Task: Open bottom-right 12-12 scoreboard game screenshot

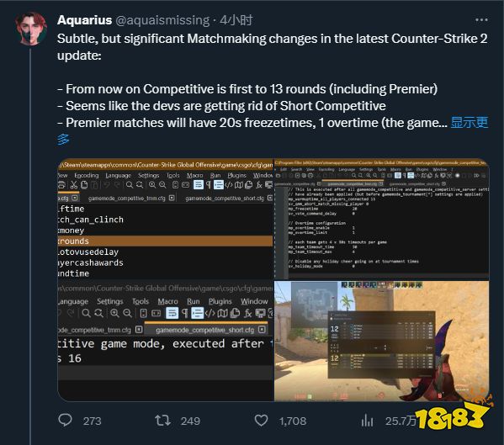Action: (381, 341)
